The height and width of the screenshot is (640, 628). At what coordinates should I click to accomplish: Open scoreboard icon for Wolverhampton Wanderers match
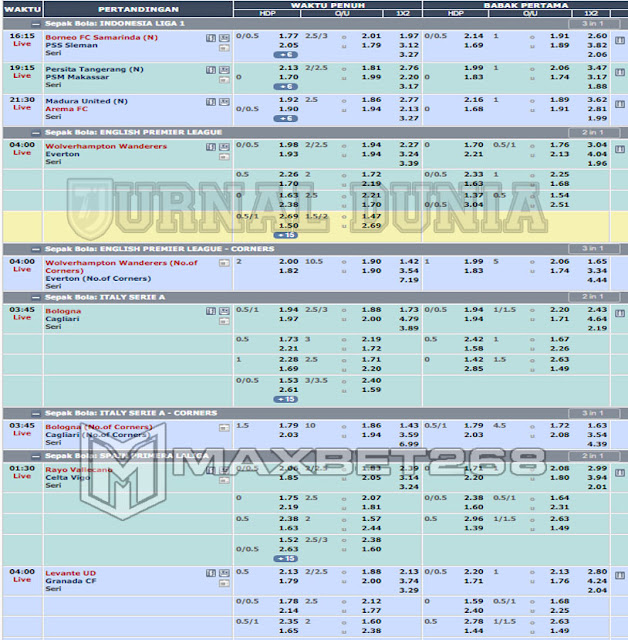tap(224, 147)
